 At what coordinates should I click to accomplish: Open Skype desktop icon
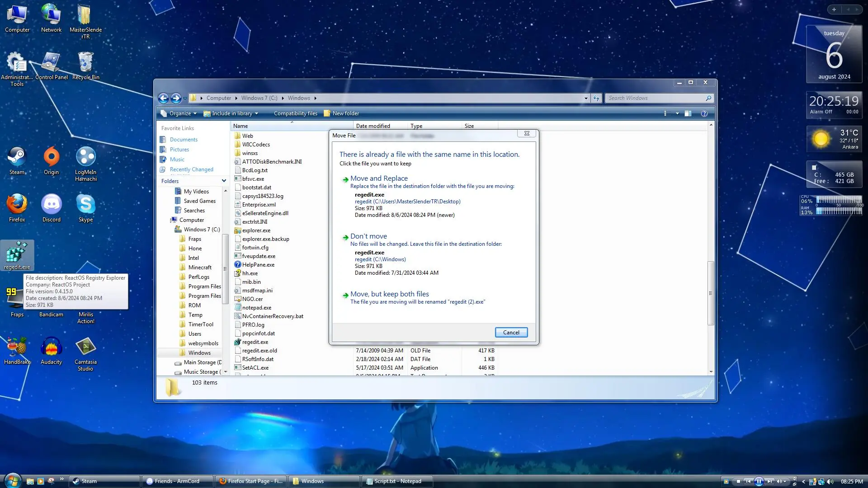click(85, 208)
